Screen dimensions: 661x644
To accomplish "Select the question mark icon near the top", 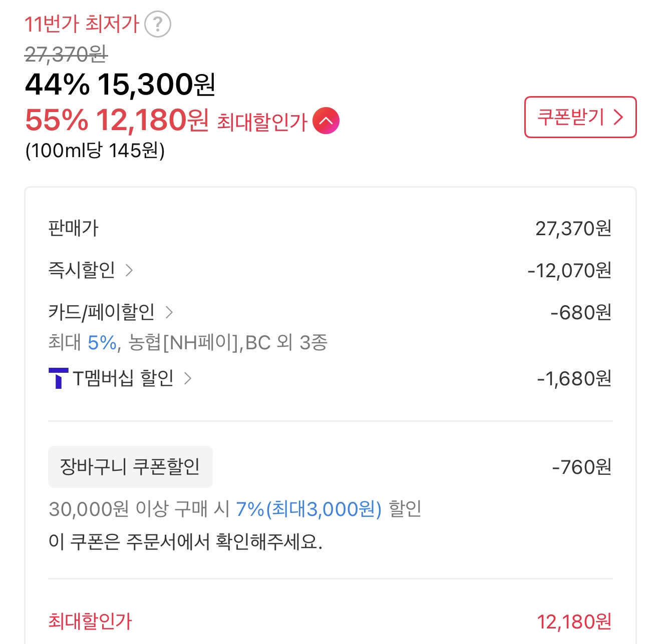I will tap(159, 25).
